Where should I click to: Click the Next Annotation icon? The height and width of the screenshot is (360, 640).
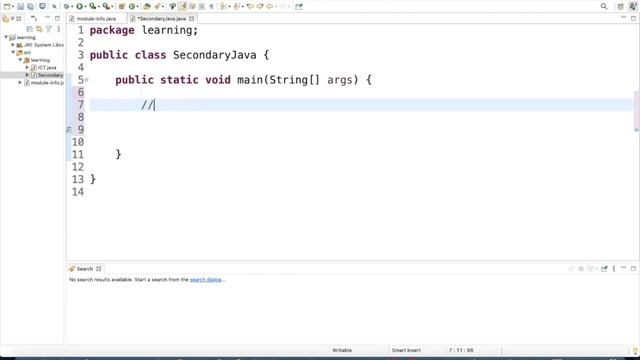click(223, 7)
